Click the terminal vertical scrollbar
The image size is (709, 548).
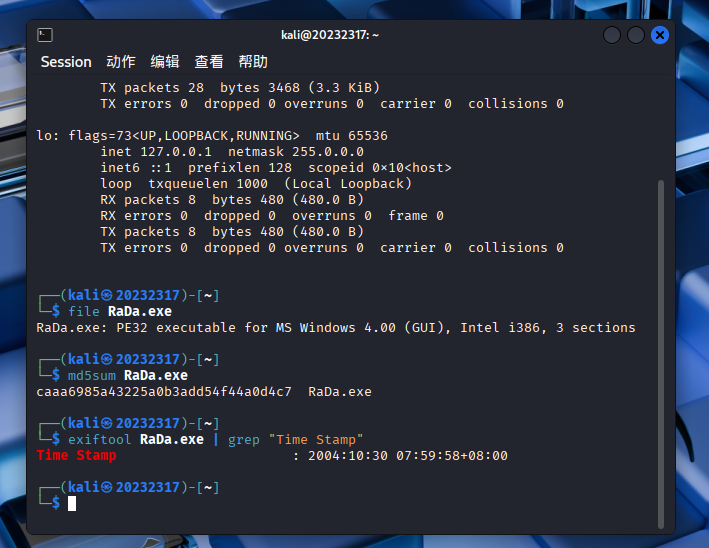coord(661,354)
